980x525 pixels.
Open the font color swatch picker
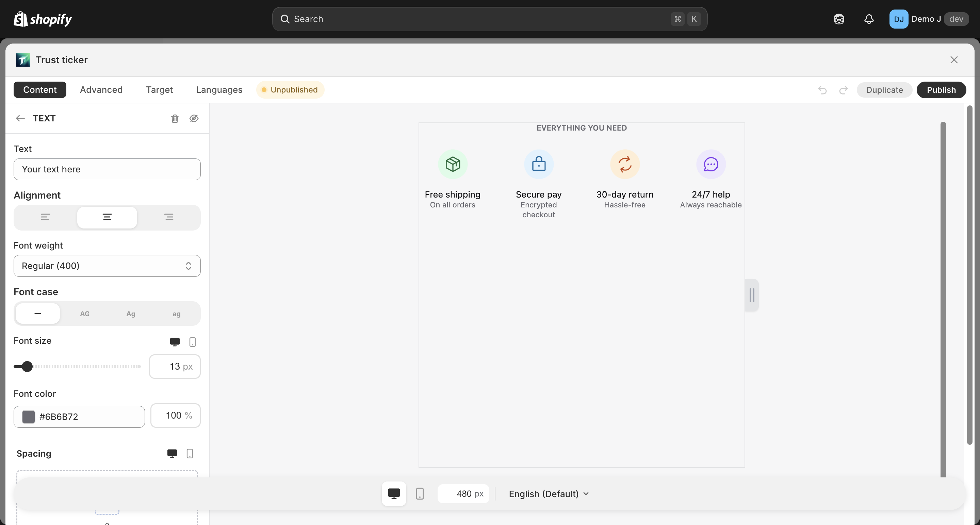pyautogui.click(x=29, y=417)
